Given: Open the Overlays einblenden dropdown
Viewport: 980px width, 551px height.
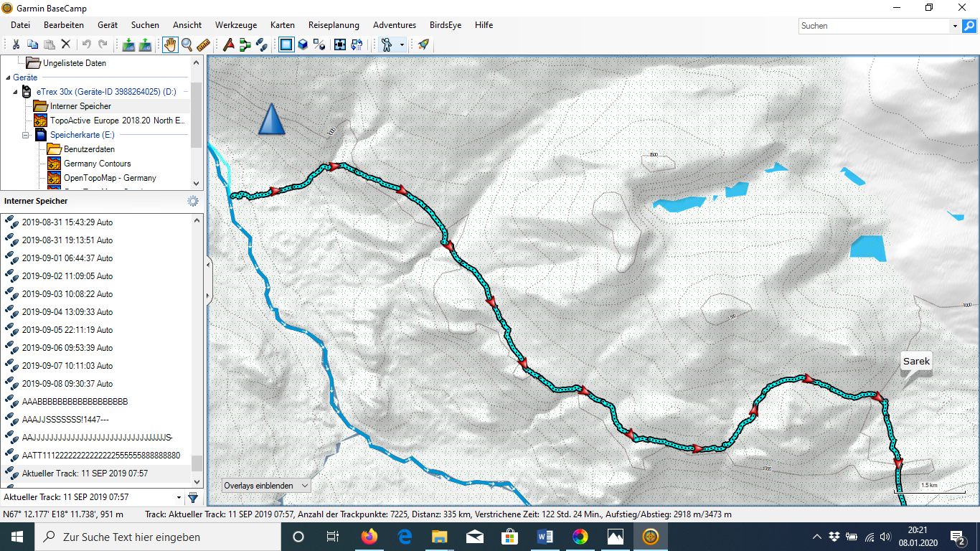Looking at the screenshot, I should point(266,486).
